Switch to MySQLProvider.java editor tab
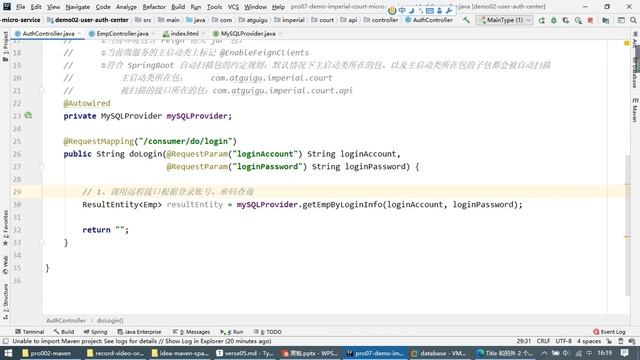 tap(248, 33)
